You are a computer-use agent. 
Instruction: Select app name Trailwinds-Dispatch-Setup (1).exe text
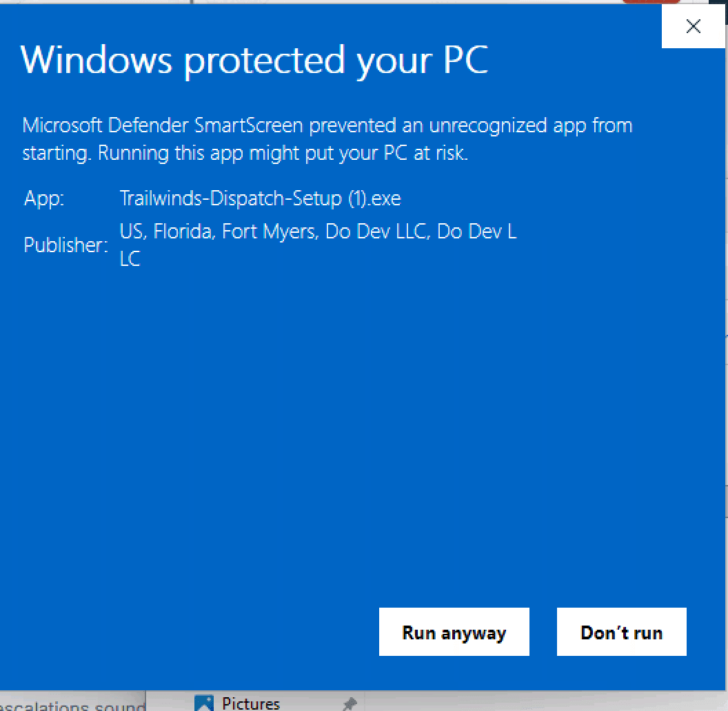coord(260,198)
